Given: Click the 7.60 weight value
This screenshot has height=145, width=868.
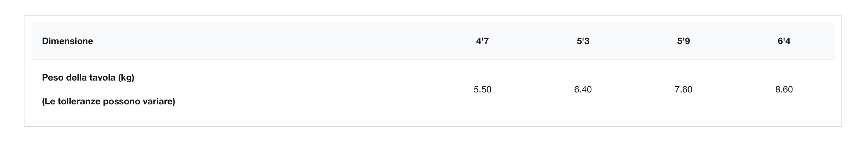Looking at the screenshot, I should pos(683,90).
